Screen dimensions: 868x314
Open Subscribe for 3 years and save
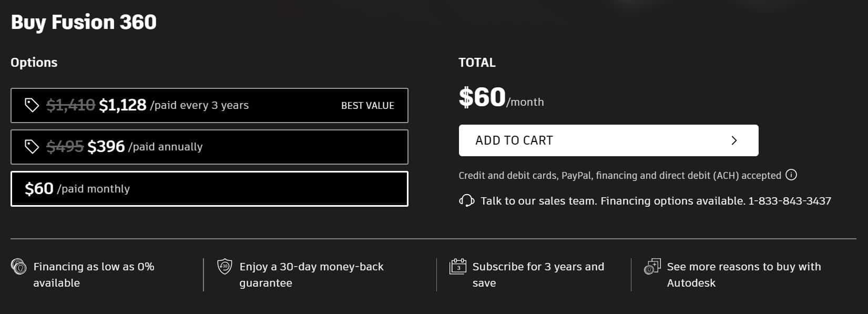[538, 275]
